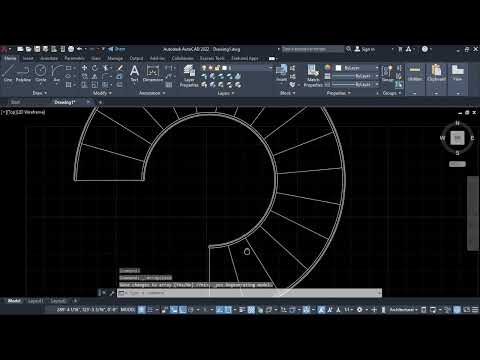The height and width of the screenshot is (360, 480).
Task: Select the Polyline tool
Action: (23, 73)
